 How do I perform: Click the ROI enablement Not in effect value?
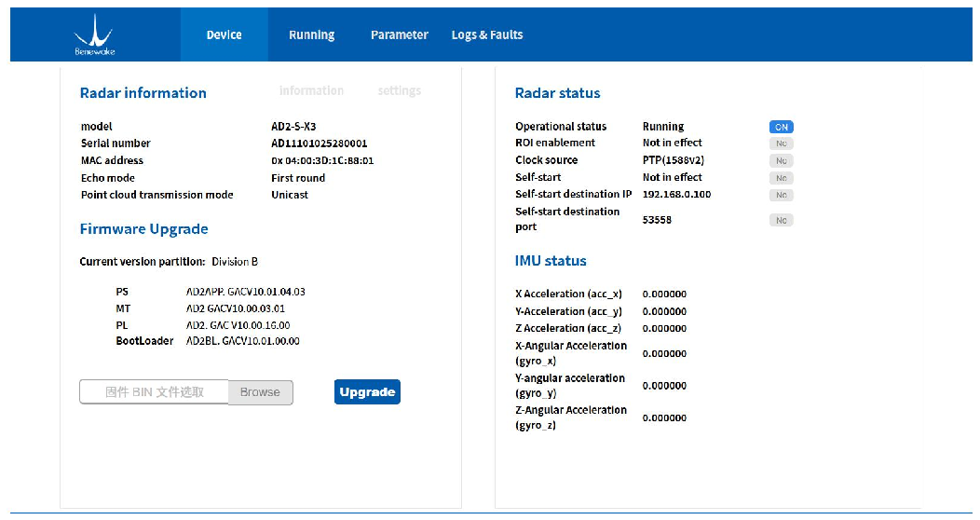coord(672,143)
